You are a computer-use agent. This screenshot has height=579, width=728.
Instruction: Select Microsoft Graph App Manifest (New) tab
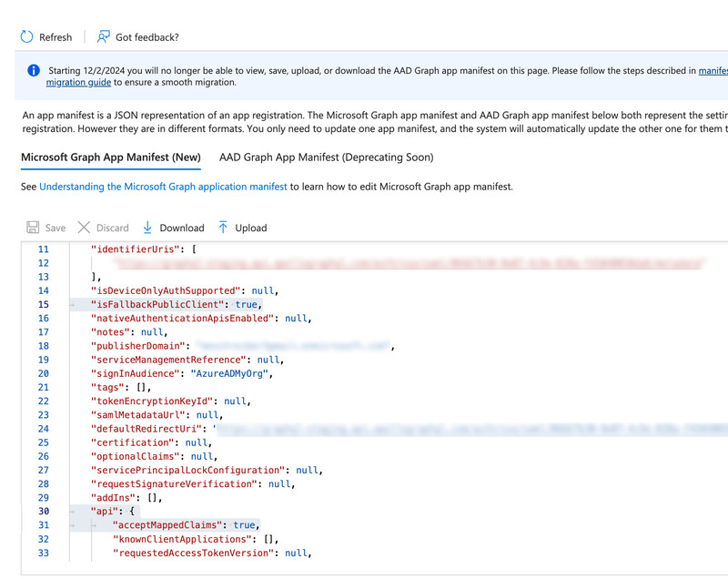[111, 157]
